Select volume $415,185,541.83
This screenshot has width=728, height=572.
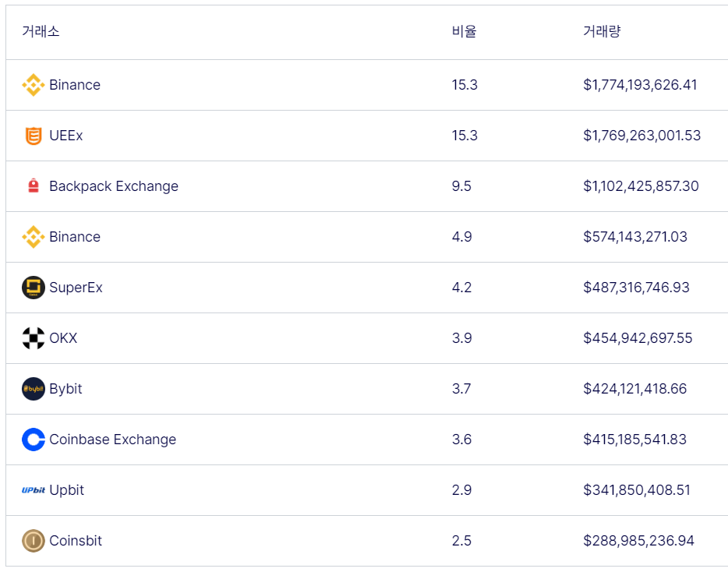pos(635,440)
